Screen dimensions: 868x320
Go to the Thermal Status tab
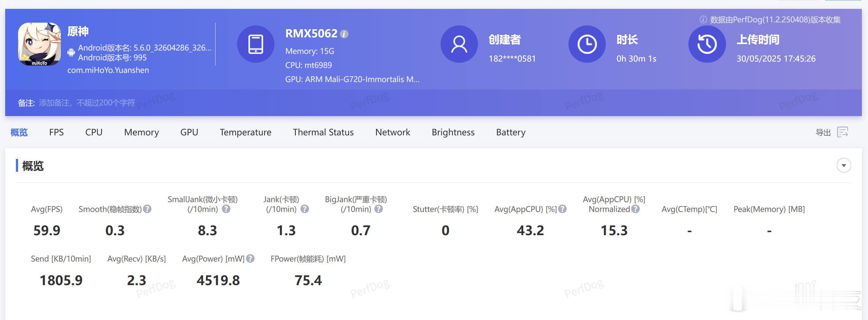323,132
